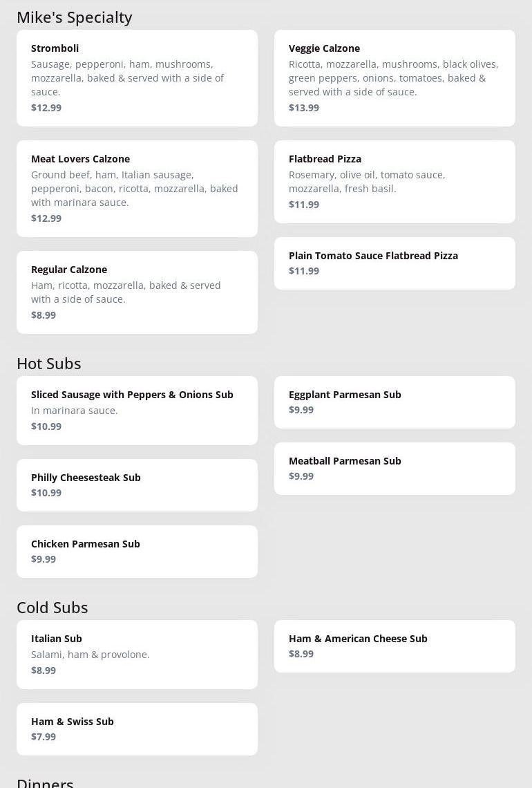This screenshot has width=532, height=788.
Task: Select the Veggie Calzone card
Action: 395,77
